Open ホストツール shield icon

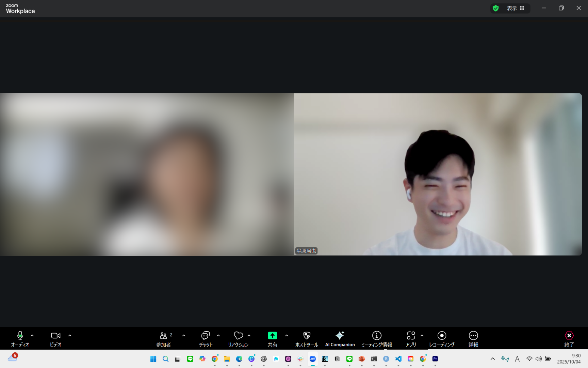tap(307, 339)
